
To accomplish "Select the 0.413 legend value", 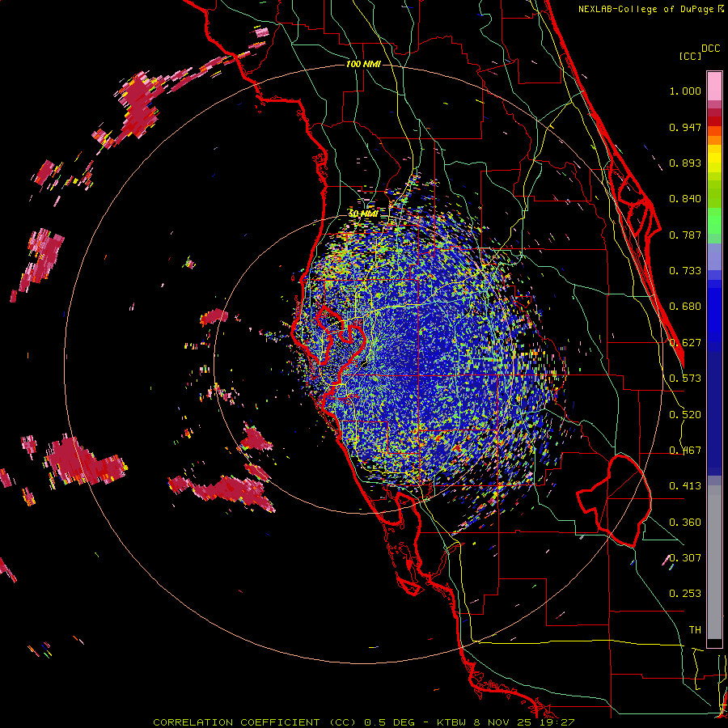I will (x=685, y=486).
